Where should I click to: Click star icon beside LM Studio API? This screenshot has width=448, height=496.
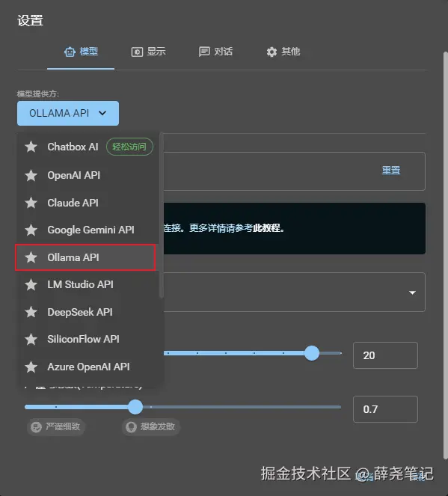31,285
